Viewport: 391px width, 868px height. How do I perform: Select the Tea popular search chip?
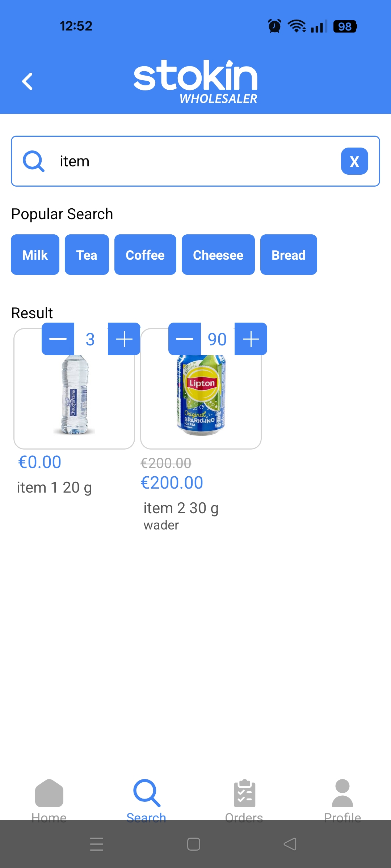tap(87, 255)
